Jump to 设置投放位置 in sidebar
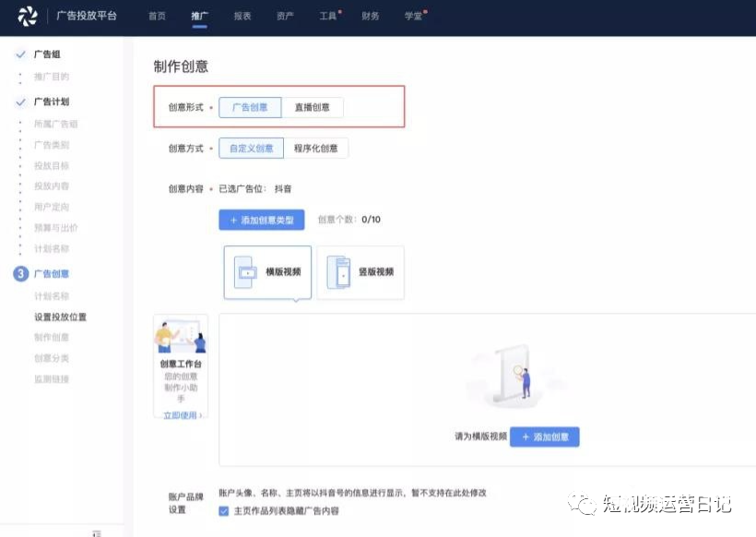The image size is (756, 537). [60, 317]
